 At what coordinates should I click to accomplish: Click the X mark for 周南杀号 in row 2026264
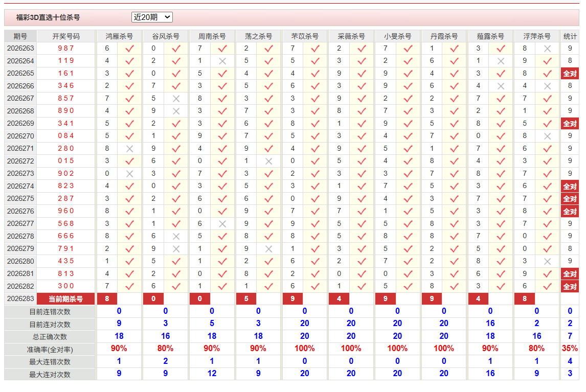(x=222, y=61)
